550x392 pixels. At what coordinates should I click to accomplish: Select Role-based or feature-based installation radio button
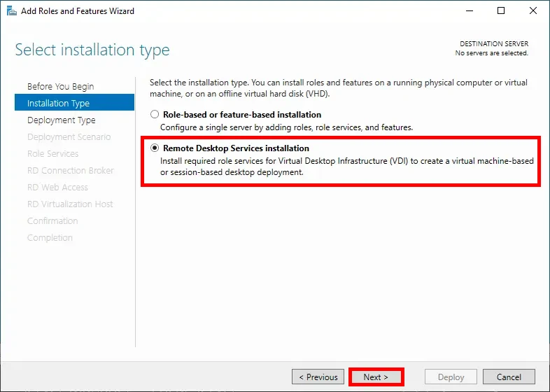[155, 115]
